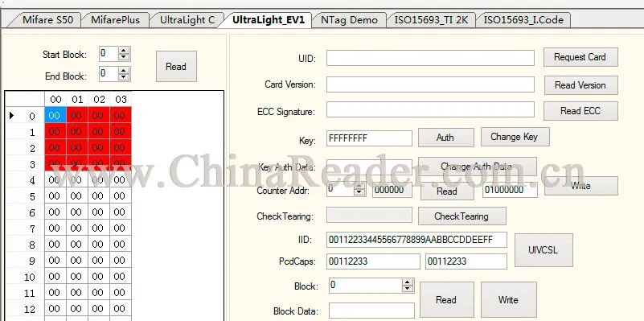The image size is (644, 321).
Task: Click the Change Key button
Action: point(515,137)
